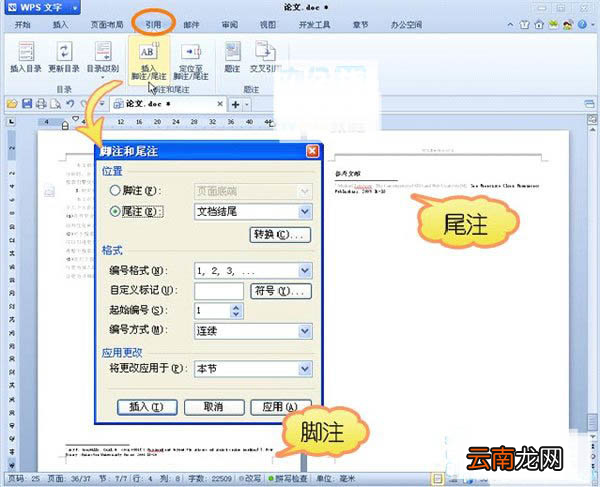This screenshot has height=487, width=600.
Task: Switch to the 审阅 tab
Action: (230, 25)
